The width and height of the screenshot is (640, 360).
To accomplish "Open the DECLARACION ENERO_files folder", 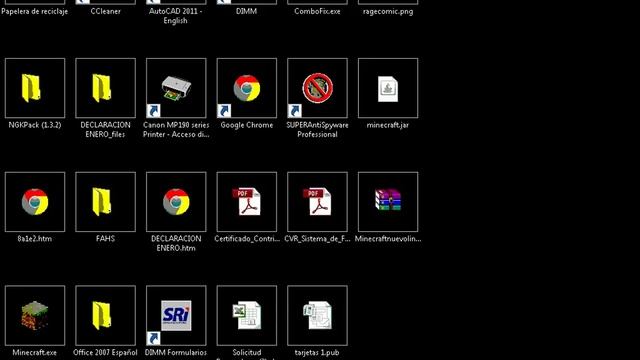I will pyautogui.click(x=105, y=88).
